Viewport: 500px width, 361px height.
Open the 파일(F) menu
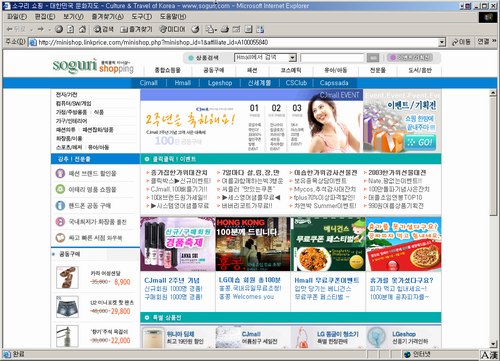point(17,16)
